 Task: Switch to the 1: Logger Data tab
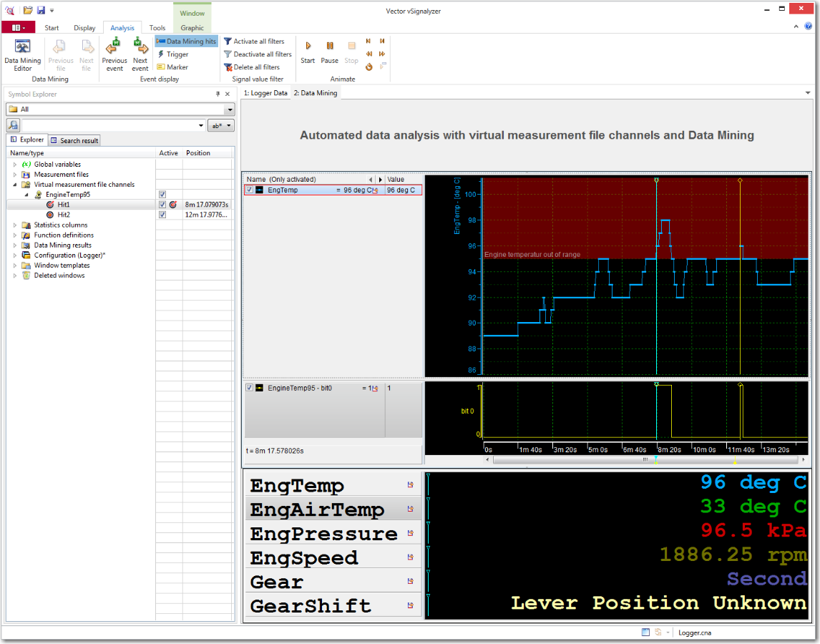tap(265, 93)
